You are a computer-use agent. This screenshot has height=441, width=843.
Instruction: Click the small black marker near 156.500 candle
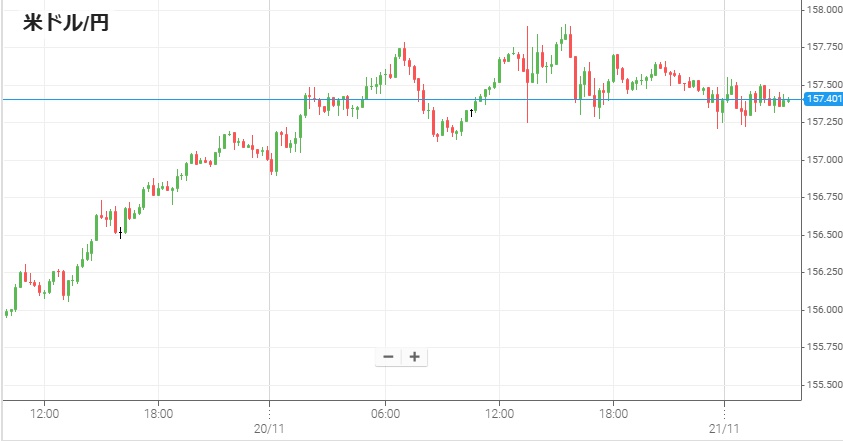pyautogui.click(x=120, y=233)
